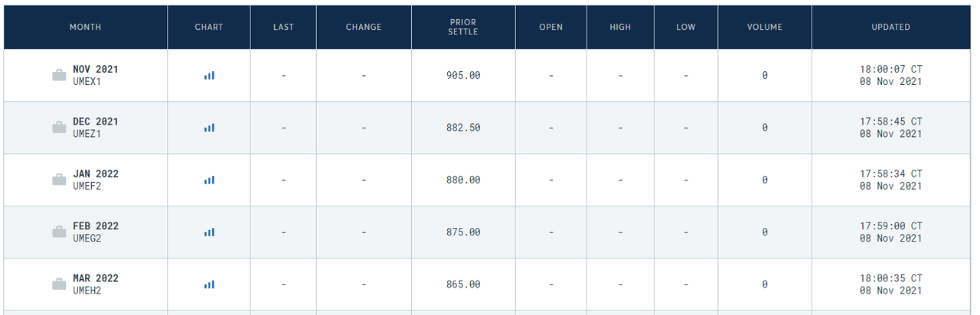Viewport: 980px width, 315px height.
Task: Open the MAR 2022 UMEH2 contract link
Action: [x=96, y=284]
